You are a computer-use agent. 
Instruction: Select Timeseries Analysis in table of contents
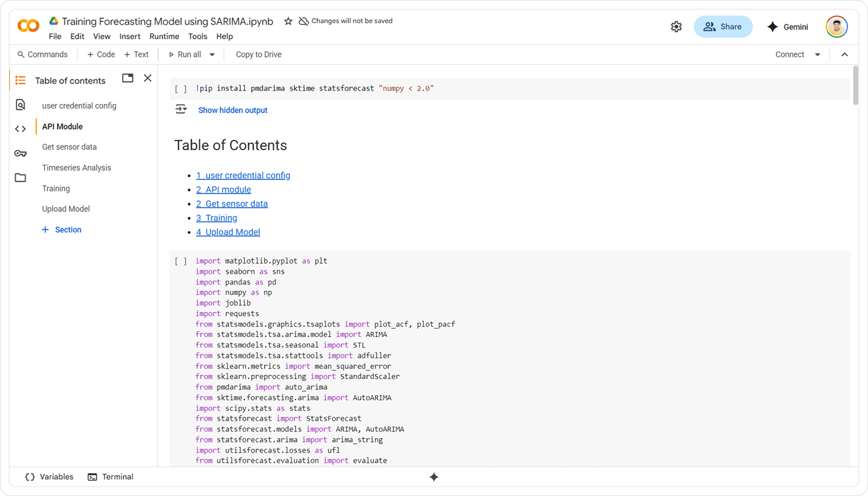pos(77,168)
